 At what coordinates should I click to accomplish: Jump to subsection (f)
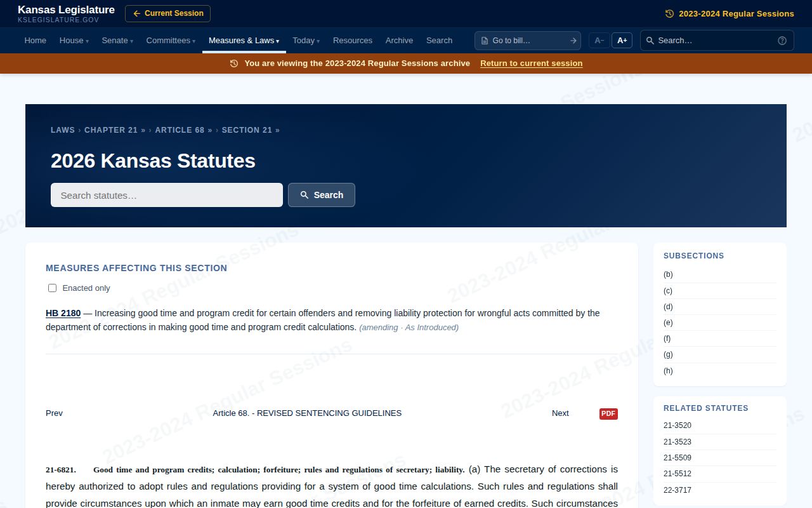click(667, 338)
